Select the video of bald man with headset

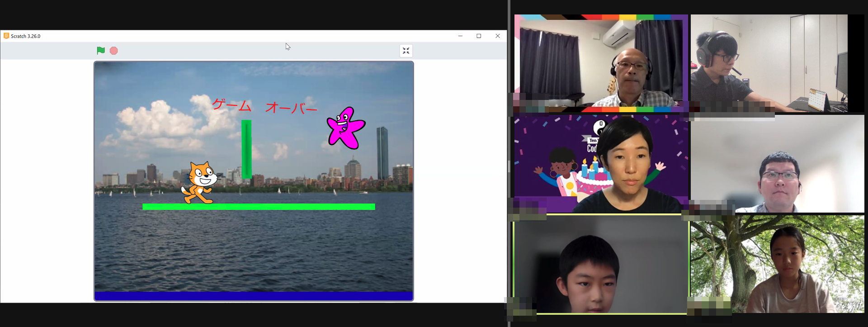tap(601, 63)
